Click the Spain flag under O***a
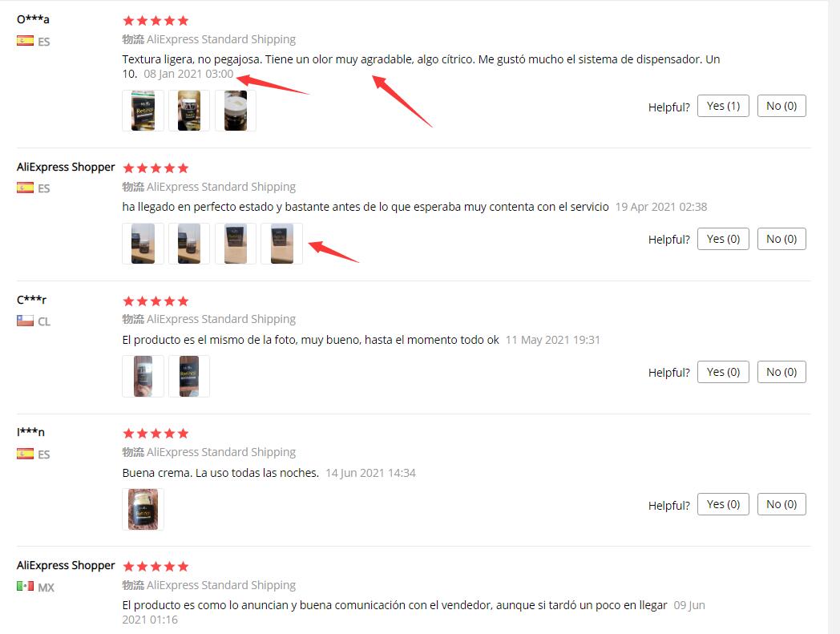Image resolution: width=840 pixels, height=634 pixels. point(25,41)
